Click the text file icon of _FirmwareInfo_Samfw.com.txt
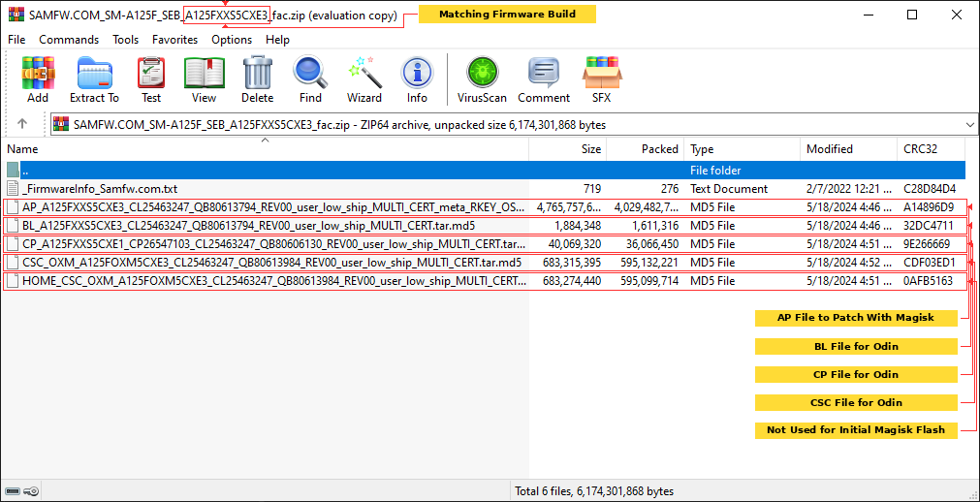Viewport: 980px width, 502px height. 14,188
